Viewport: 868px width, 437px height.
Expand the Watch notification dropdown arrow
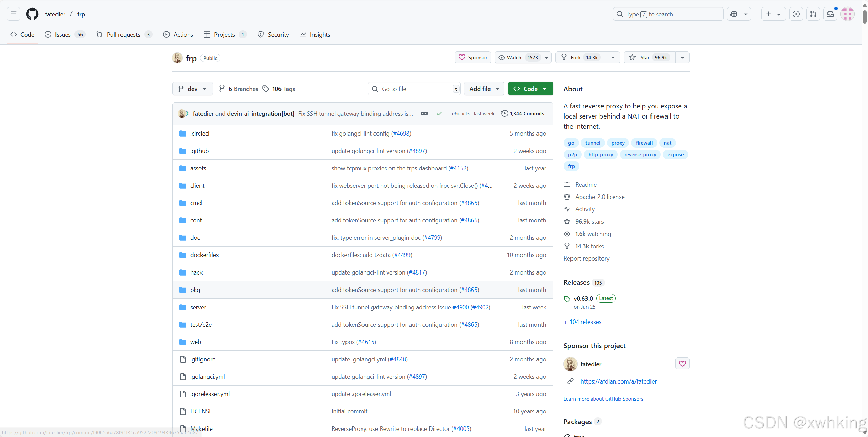coord(546,57)
